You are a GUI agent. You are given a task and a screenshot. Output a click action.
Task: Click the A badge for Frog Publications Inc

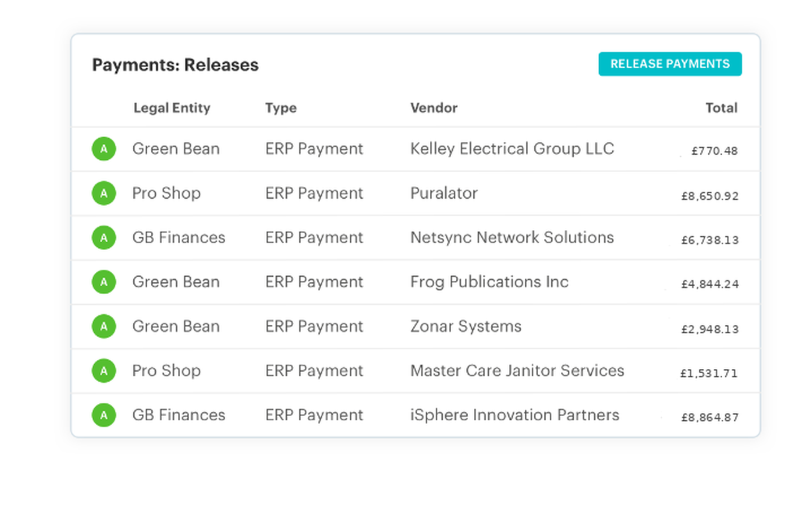point(104,282)
